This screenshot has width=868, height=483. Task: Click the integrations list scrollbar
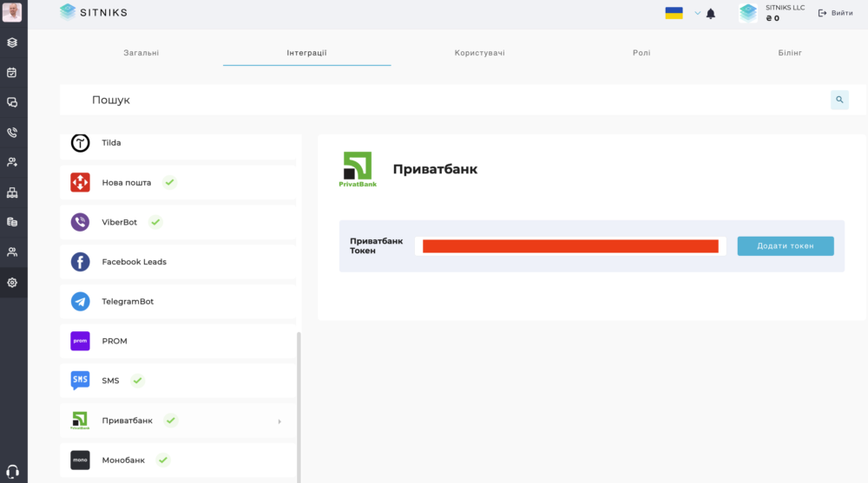pos(299,408)
